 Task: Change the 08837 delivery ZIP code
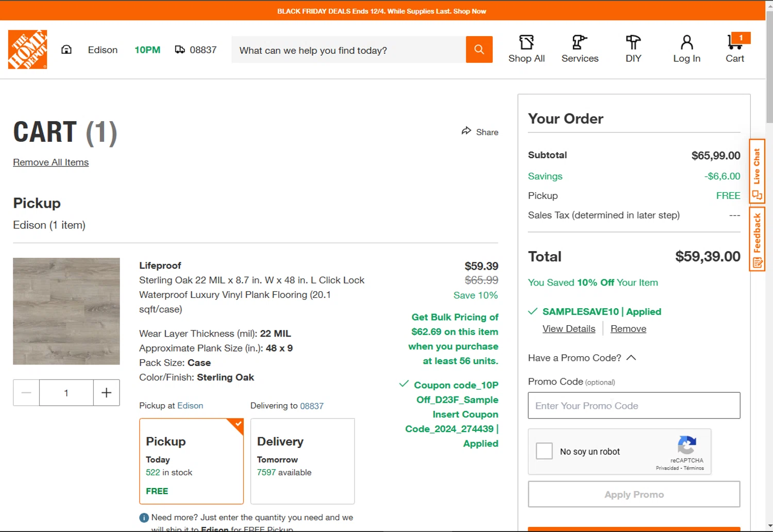tap(203, 50)
